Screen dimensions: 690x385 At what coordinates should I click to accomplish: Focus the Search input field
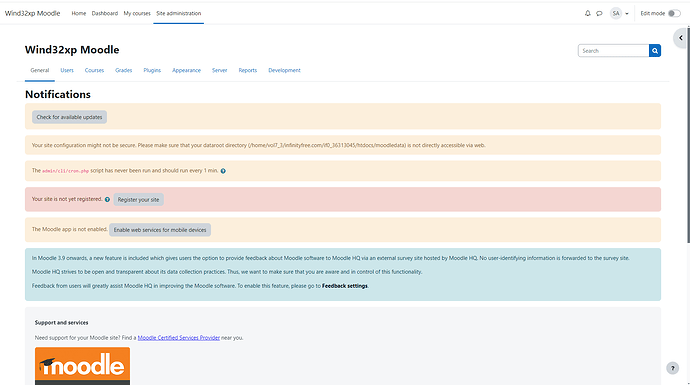coord(613,51)
